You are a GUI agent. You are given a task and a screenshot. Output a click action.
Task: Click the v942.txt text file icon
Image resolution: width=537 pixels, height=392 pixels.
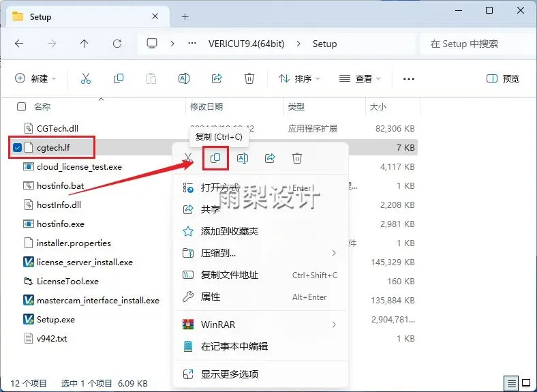(x=29, y=339)
